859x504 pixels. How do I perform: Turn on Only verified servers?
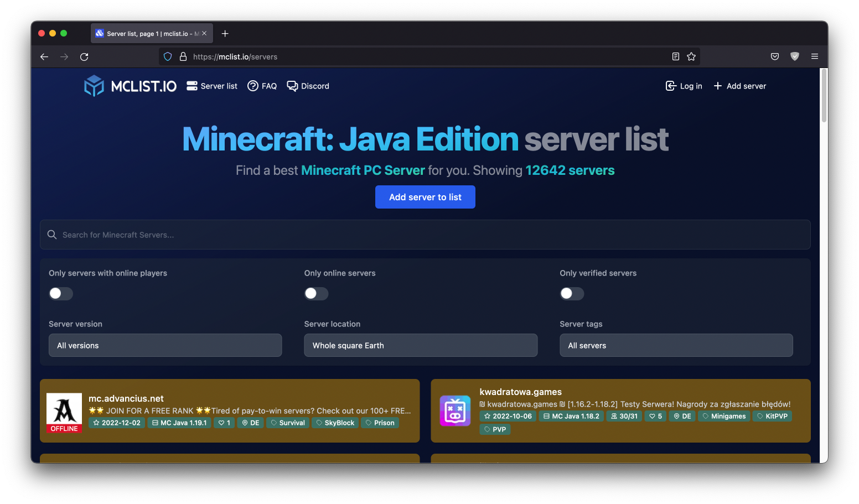[572, 293]
